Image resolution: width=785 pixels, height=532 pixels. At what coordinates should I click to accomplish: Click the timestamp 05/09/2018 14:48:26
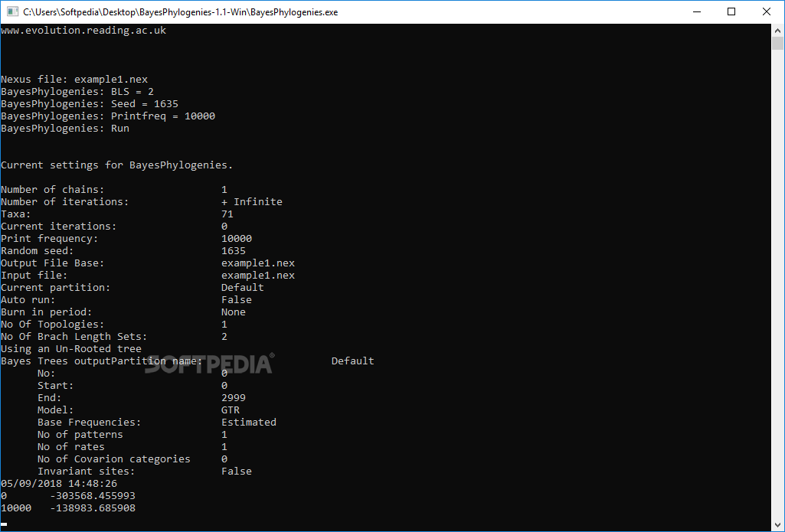point(59,484)
